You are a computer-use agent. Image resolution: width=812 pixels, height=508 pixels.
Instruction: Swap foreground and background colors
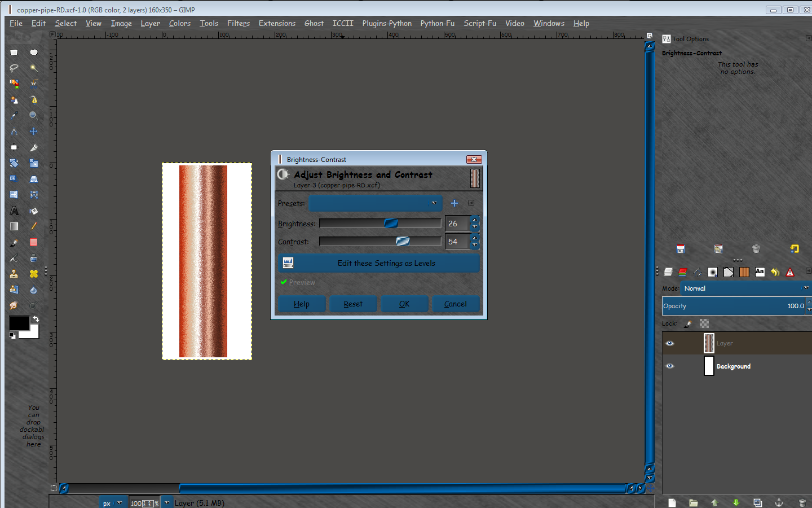coord(36,319)
